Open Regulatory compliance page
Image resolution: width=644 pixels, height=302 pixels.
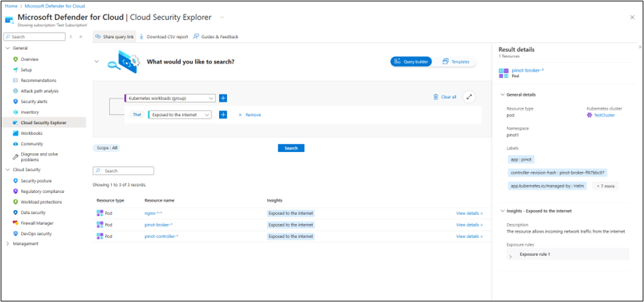pos(42,191)
